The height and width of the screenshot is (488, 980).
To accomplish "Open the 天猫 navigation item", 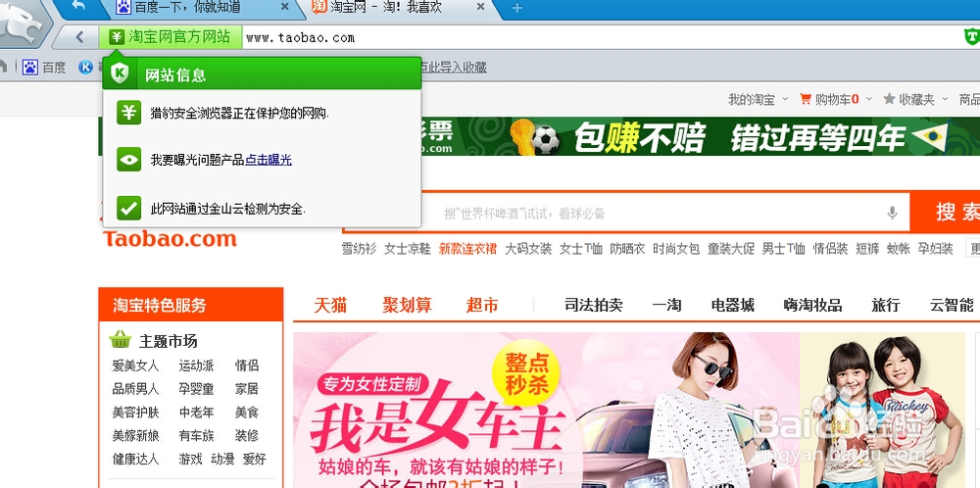I will tap(330, 305).
